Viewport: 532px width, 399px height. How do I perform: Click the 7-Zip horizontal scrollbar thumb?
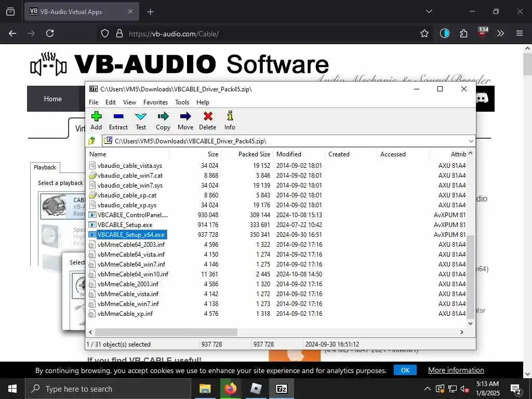click(166, 332)
